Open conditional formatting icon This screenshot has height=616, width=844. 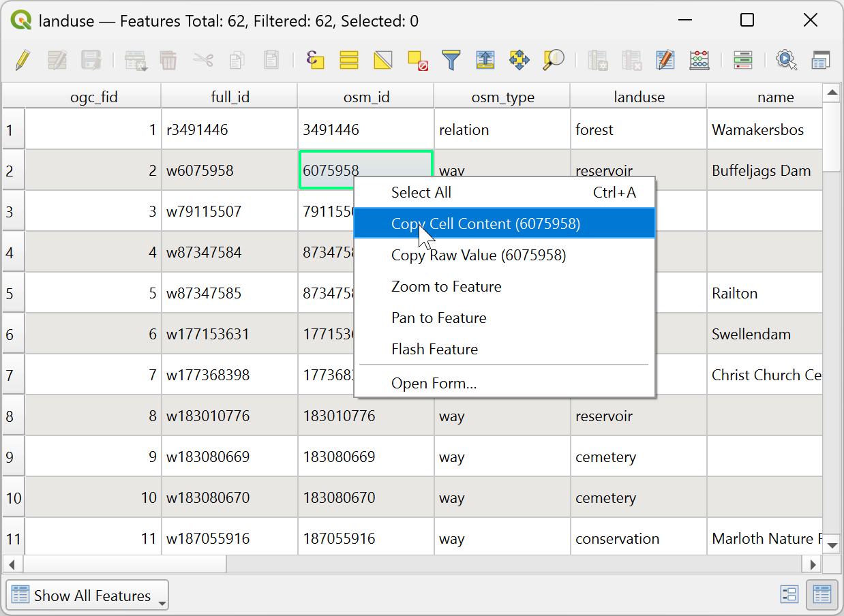point(743,60)
